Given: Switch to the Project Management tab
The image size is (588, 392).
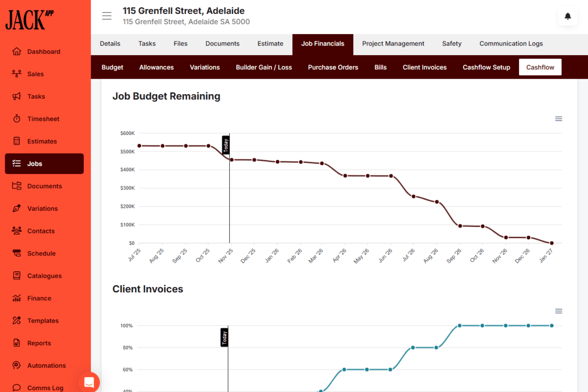Looking at the screenshot, I should (393, 43).
